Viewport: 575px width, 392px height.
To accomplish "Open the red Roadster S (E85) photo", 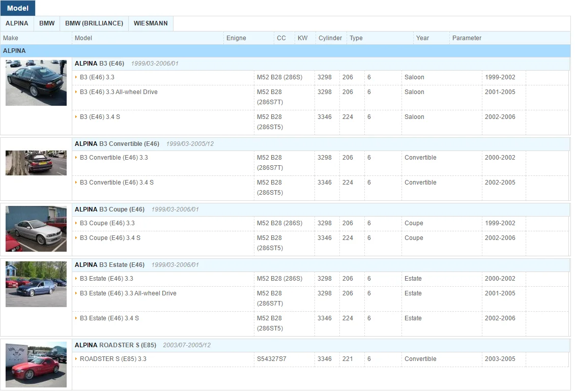I will pos(36,365).
